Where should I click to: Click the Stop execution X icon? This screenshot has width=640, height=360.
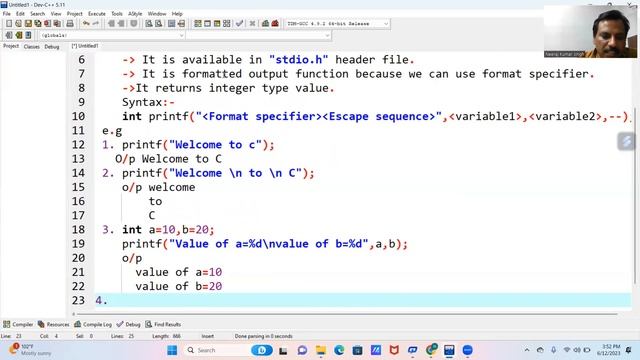click(252, 24)
